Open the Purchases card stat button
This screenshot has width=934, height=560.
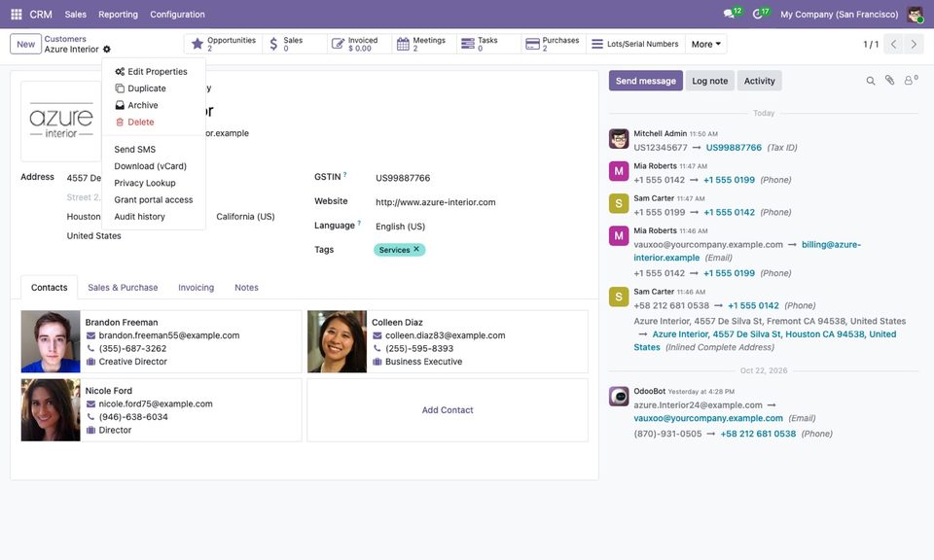(x=554, y=44)
